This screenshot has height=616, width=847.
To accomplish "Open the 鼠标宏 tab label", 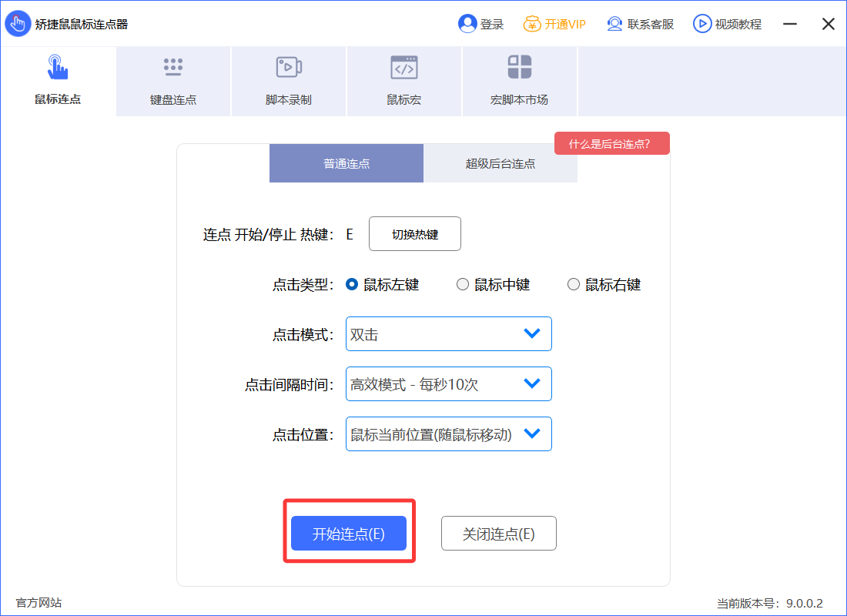I will [x=404, y=99].
